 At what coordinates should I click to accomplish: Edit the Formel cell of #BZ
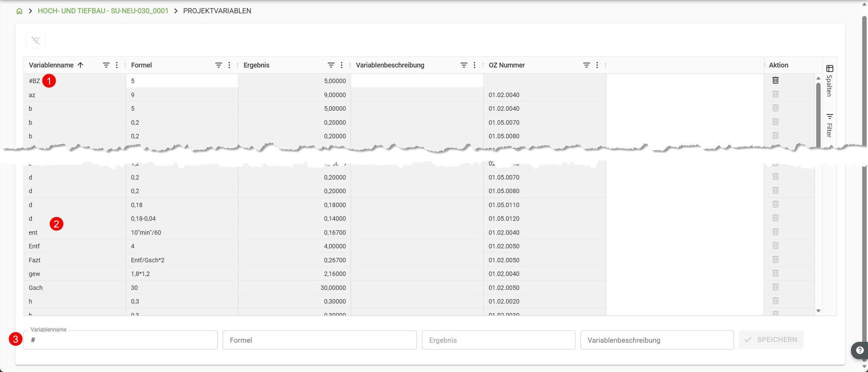[x=182, y=81]
